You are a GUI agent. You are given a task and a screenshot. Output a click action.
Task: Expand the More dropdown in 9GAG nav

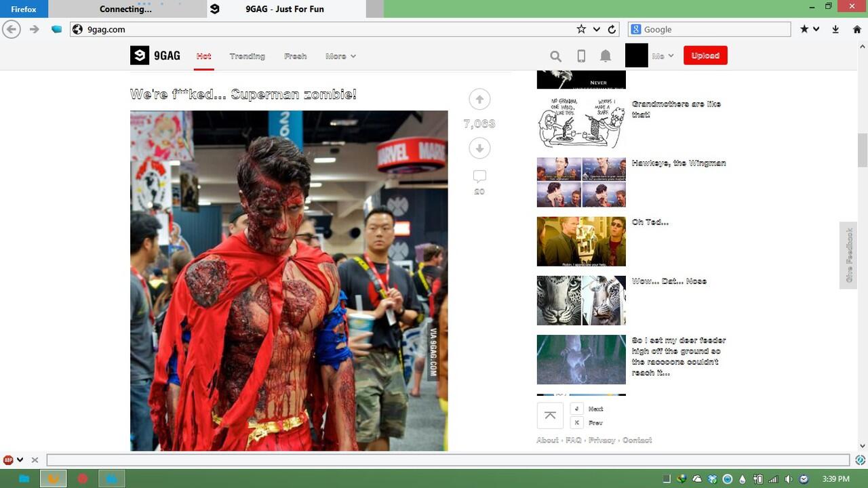[340, 56]
